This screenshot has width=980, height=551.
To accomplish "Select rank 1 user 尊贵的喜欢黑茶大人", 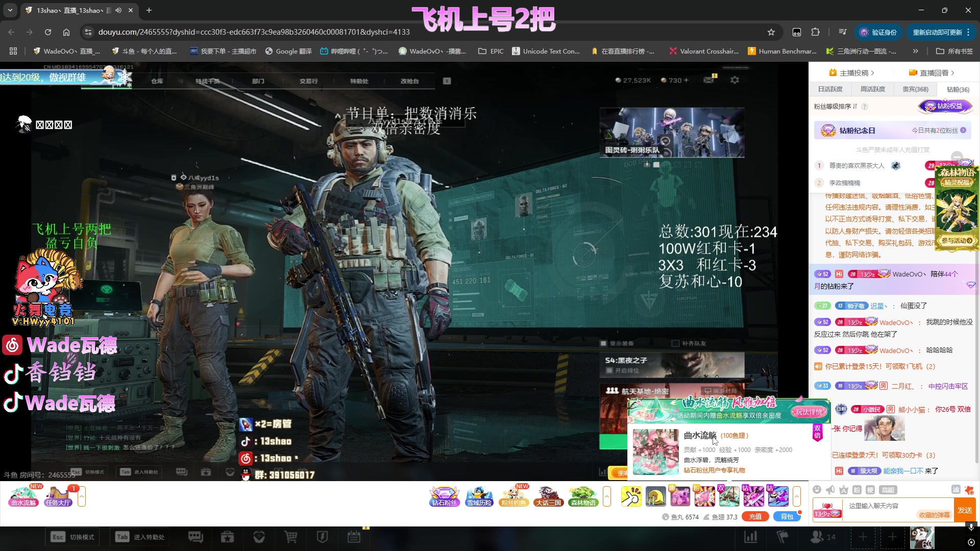I will [x=856, y=165].
